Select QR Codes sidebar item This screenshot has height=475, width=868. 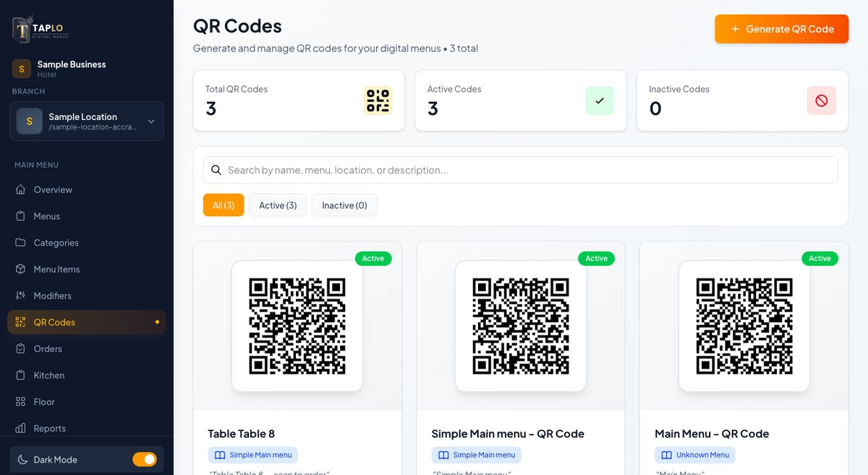[87, 322]
